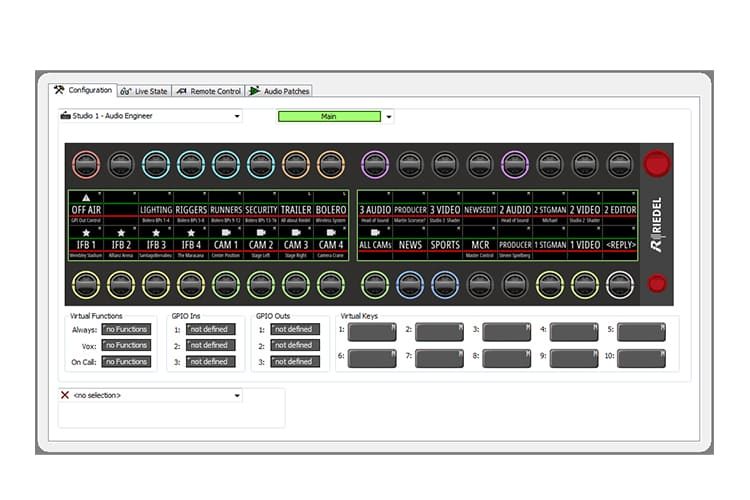Select the CAM 3 key with camera icon
The height and width of the screenshot is (500, 750).
click(x=296, y=243)
